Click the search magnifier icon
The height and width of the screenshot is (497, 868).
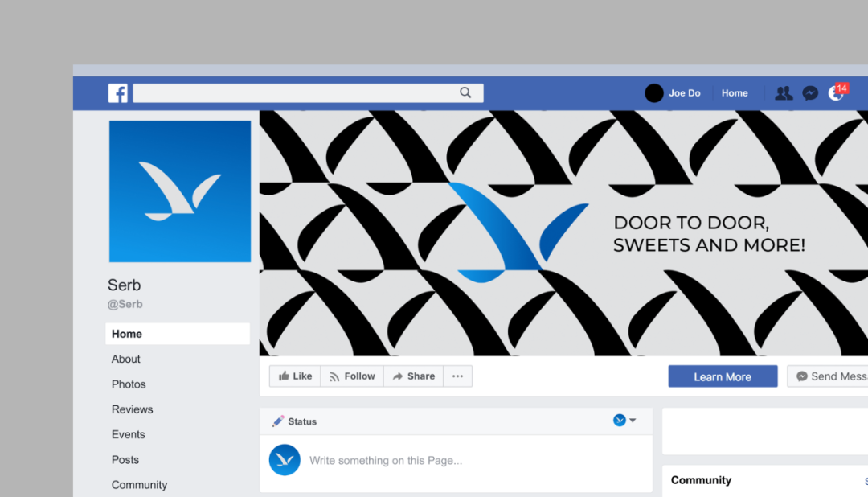465,92
